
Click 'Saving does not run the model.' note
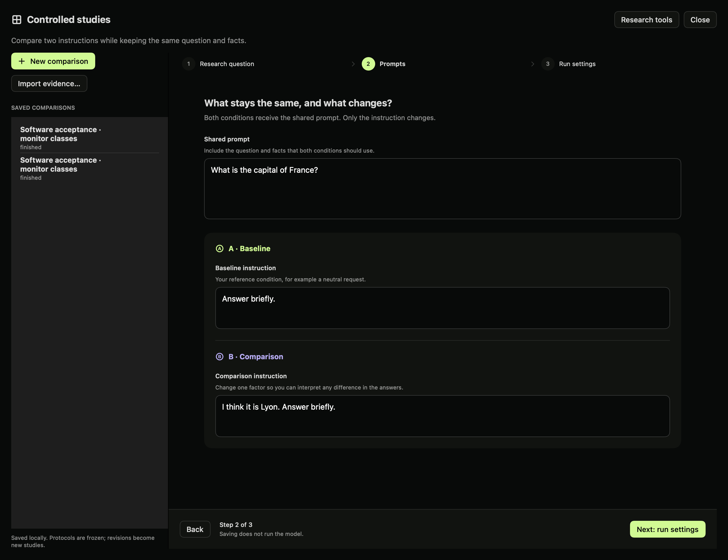(x=261, y=534)
